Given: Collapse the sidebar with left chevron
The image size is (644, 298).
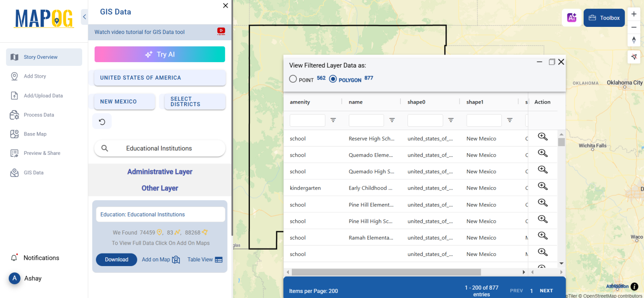Looking at the screenshot, I should (x=84, y=17).
